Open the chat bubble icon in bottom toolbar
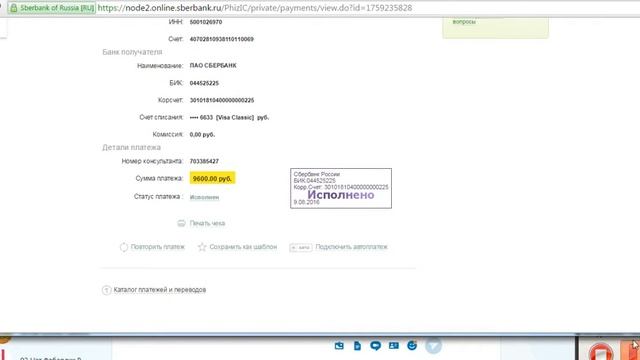 click(x=376, y=346)
